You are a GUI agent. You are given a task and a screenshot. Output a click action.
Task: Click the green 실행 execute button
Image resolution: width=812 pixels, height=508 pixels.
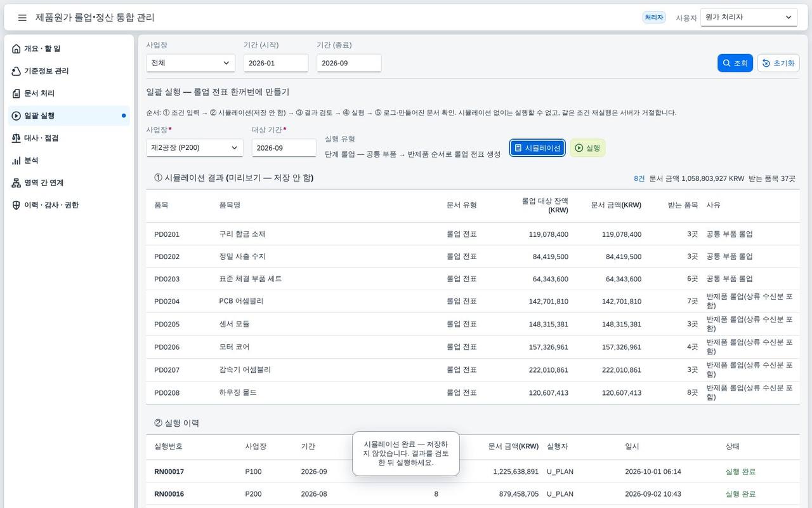(587, 148)
